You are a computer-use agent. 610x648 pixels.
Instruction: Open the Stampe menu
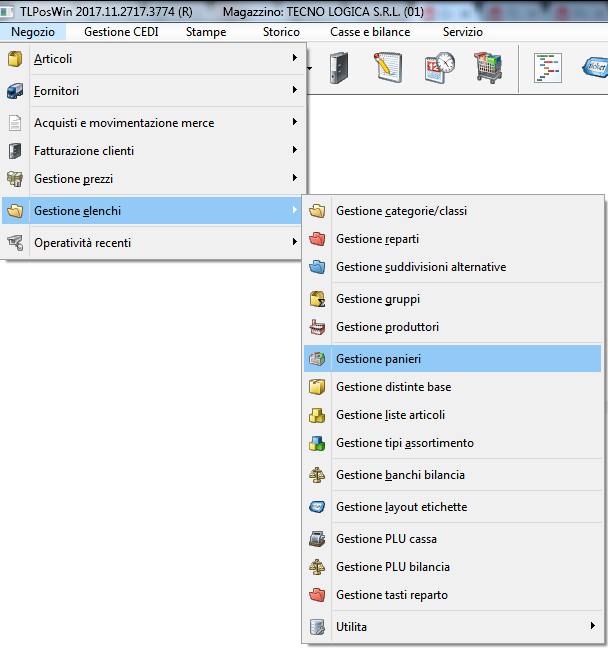tap(206, 32)
